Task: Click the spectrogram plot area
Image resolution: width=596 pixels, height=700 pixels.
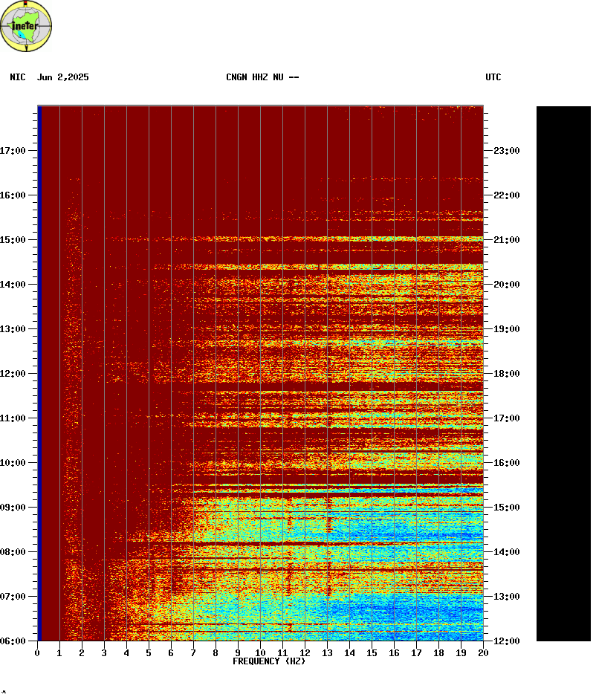Action: [260, 373]
